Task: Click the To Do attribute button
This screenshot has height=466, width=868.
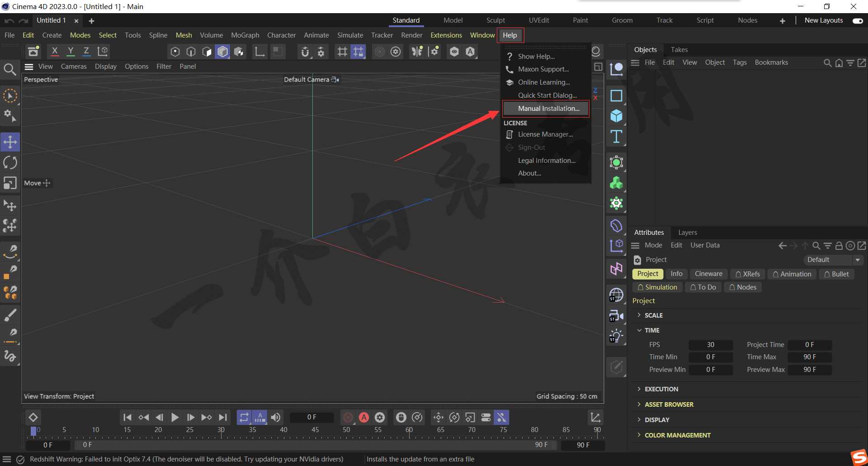Action: (703, 287)
